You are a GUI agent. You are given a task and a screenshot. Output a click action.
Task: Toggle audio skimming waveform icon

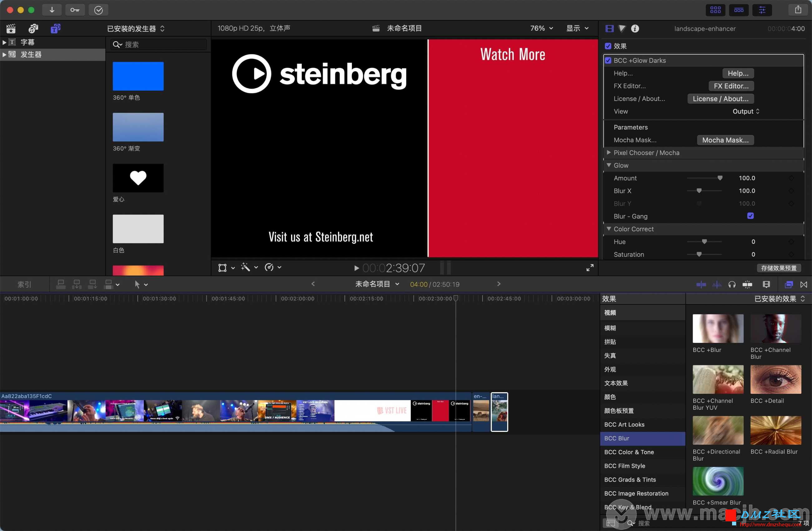[x=717, y=284]
